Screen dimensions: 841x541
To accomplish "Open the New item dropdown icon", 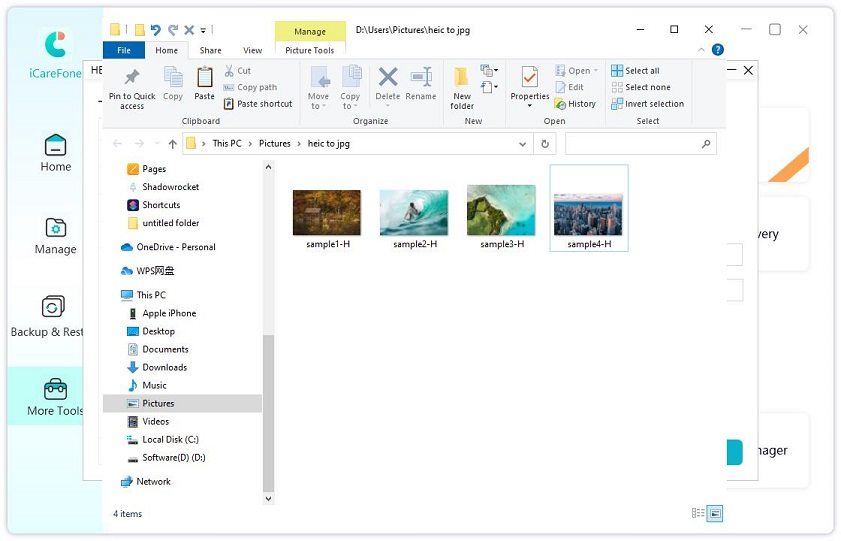I will coord(489,70).
